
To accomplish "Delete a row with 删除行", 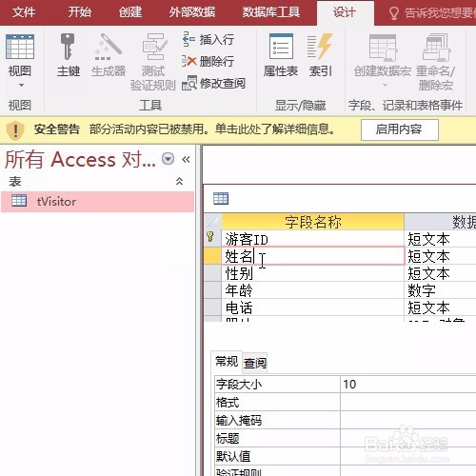I will tap(208, 61).
